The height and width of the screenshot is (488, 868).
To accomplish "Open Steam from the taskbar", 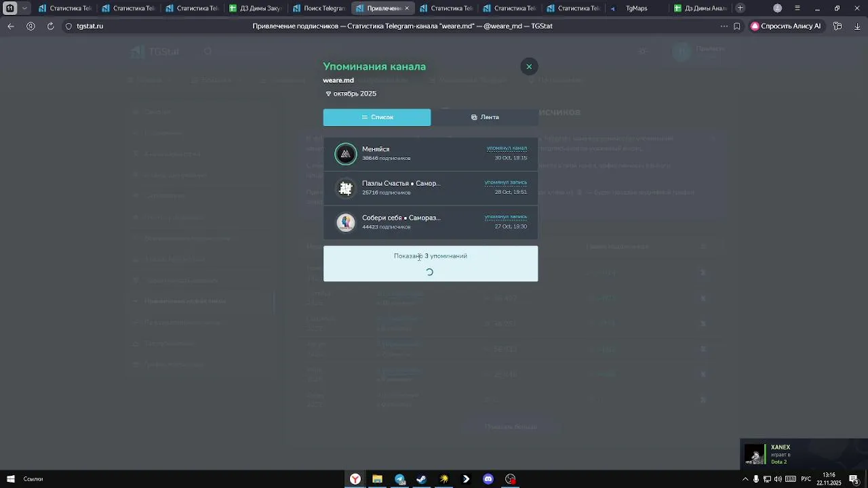I will [421, 479].
